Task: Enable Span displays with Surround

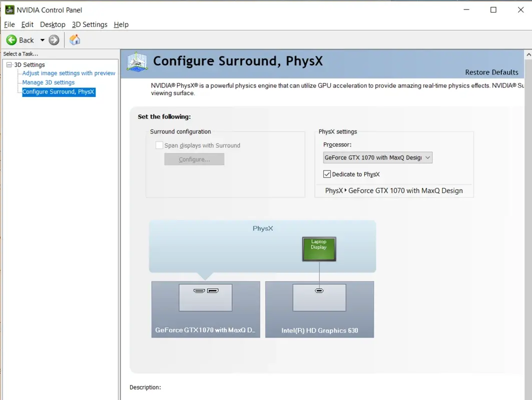Action: coord(160,145)
